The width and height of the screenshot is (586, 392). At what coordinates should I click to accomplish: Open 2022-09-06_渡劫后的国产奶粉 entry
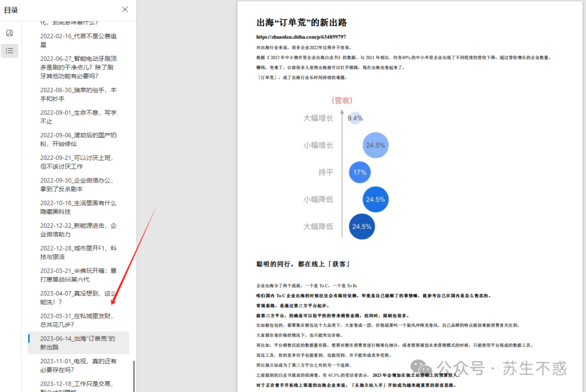78,139
